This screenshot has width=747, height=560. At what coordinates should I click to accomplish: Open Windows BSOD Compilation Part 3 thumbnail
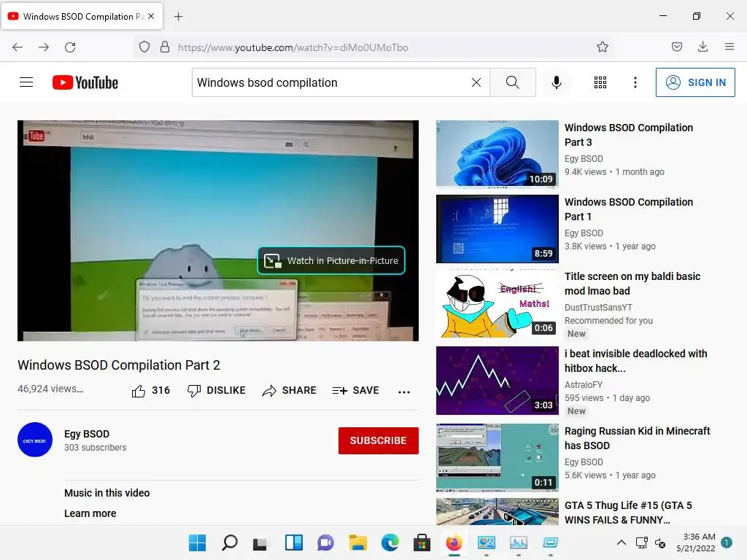(x=498, y=154)
